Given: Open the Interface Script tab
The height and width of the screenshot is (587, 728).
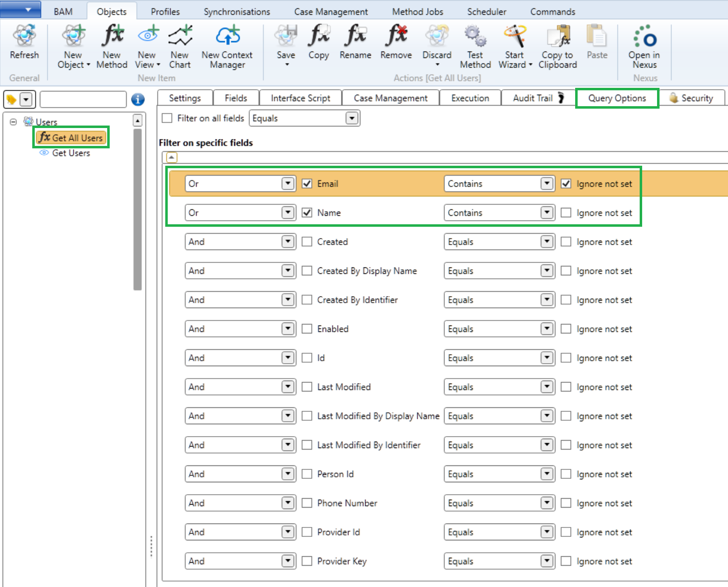Looking at the screenshot, I should pos(300,98).
